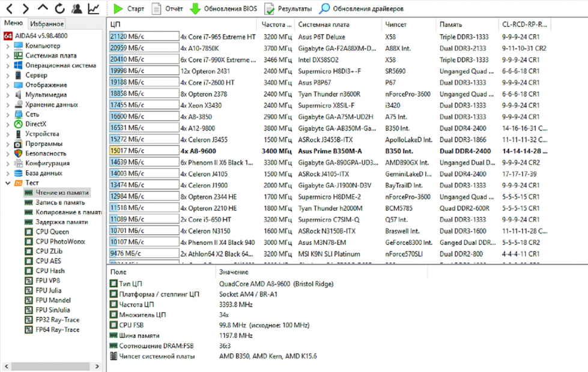Collapse the Тест tree node
This screenshot has width=588, height=372.
tap(7, 183)
